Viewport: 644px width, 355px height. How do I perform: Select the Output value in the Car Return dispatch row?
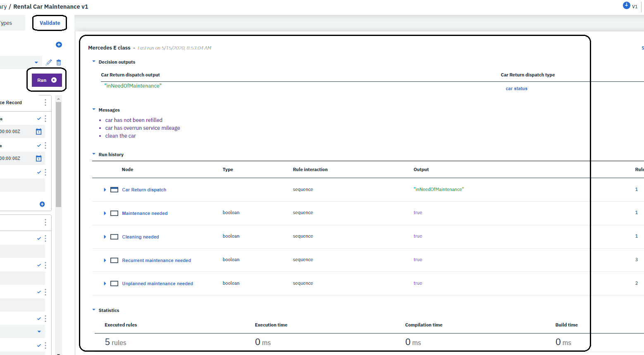click(439, 189)
